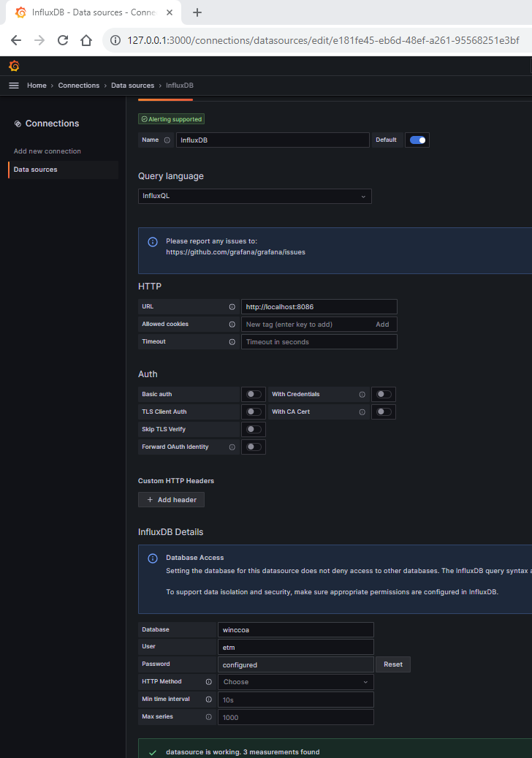Open a new browser tab

[x=197, y=12]
